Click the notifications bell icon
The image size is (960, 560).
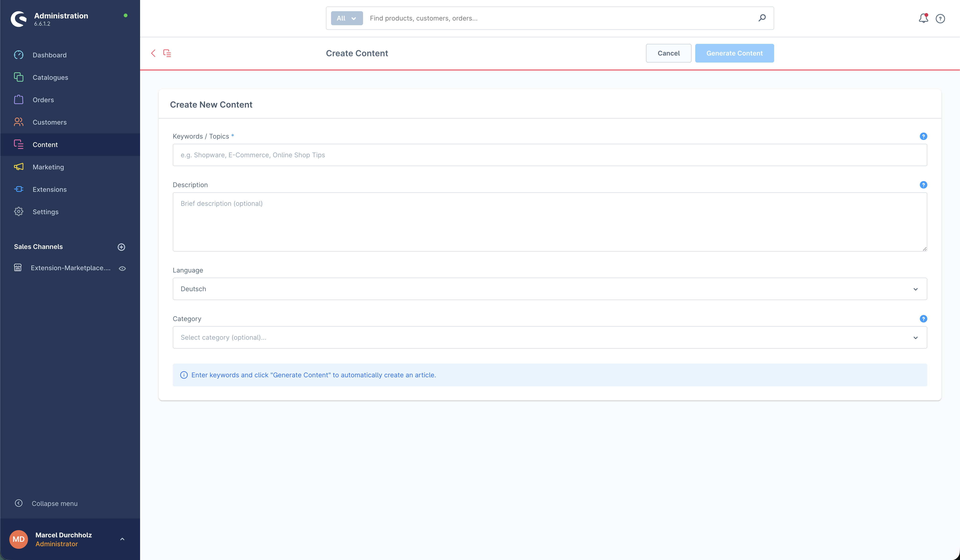tap(923, 18)
